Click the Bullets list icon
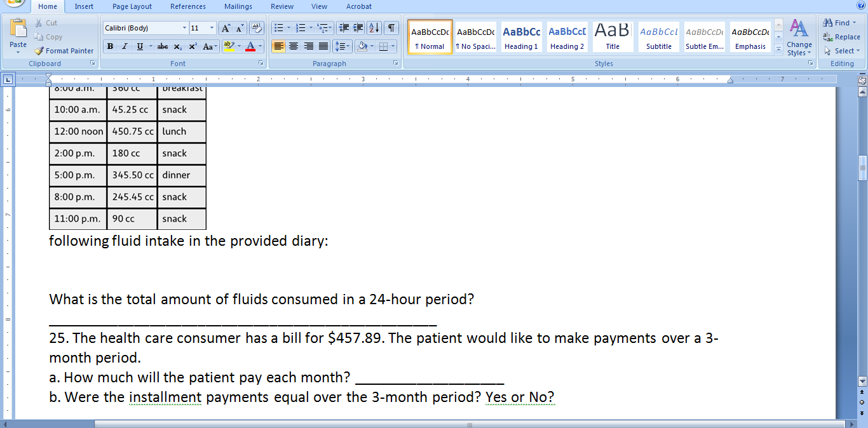Image resolution: width=868 pixels, height=428 pixels. [x=278, y=28]
